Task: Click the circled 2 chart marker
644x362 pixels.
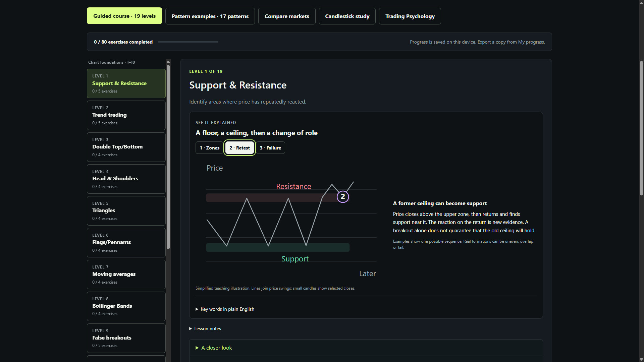Action: 343,197
